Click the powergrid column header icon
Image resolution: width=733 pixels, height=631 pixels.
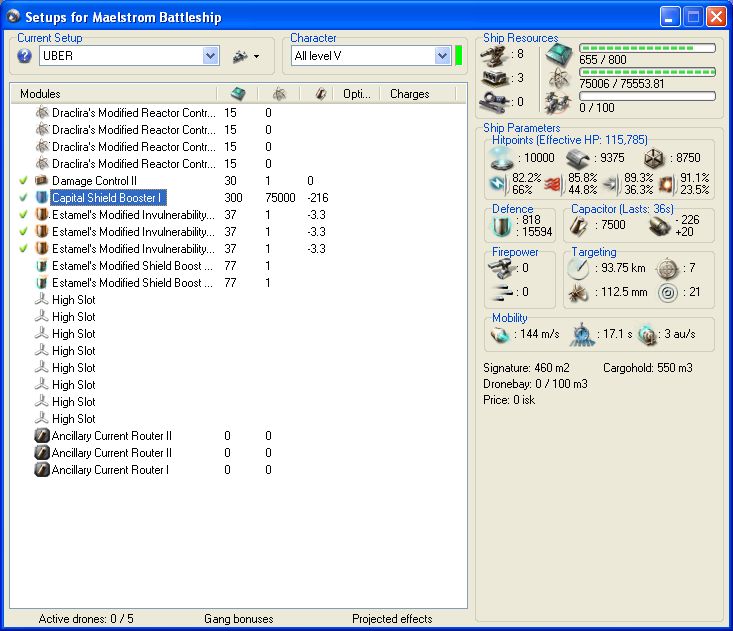[279, 94]
